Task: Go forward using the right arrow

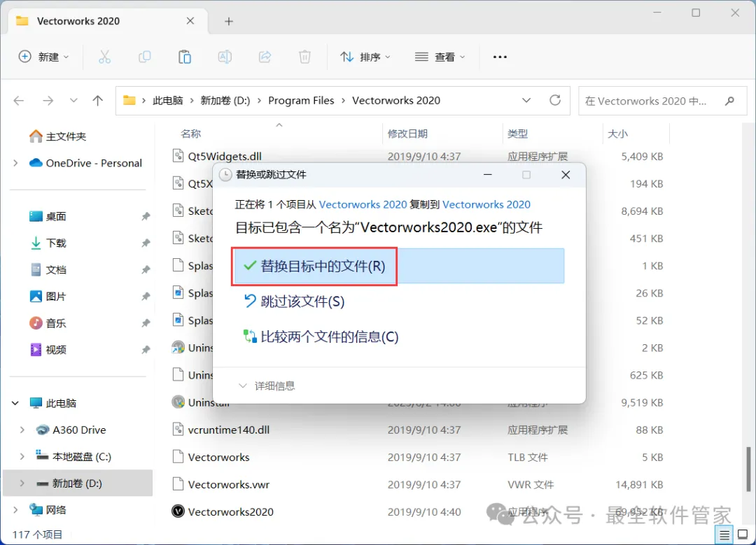Action: [x=48, y=101]
